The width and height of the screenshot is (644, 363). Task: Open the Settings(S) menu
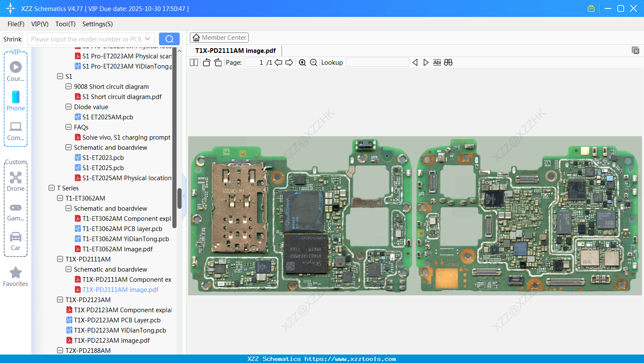[97, 24]
